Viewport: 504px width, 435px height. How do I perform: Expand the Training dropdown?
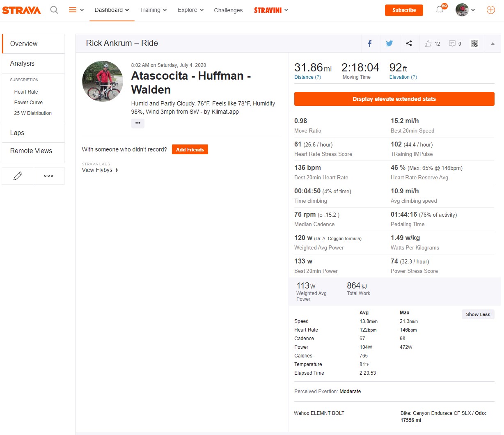pyautogui.click(x=153, y=10)
